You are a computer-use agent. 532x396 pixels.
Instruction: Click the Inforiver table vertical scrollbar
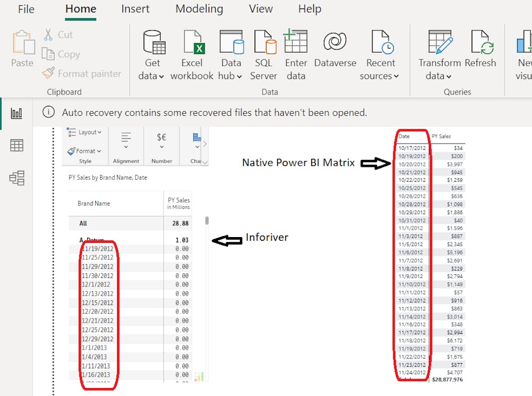tap(207, 221)
